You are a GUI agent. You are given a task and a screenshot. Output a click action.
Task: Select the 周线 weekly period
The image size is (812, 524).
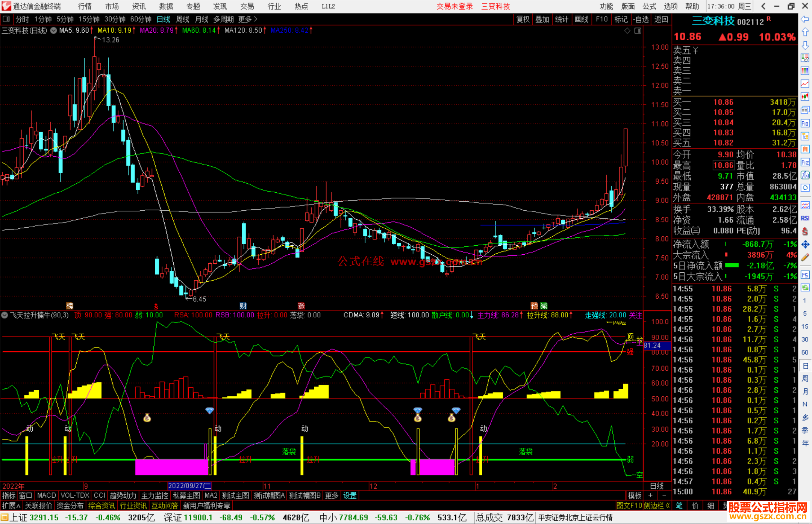[x=183, y=19]
